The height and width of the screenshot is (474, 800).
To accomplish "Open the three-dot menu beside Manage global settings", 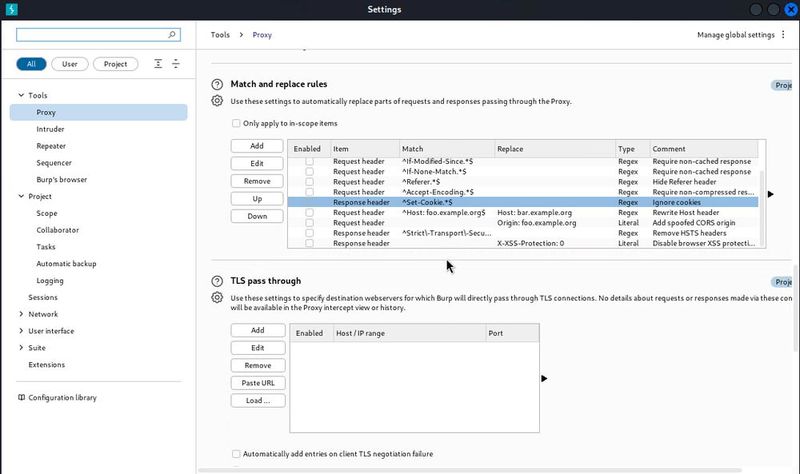I will pos(783,35).
